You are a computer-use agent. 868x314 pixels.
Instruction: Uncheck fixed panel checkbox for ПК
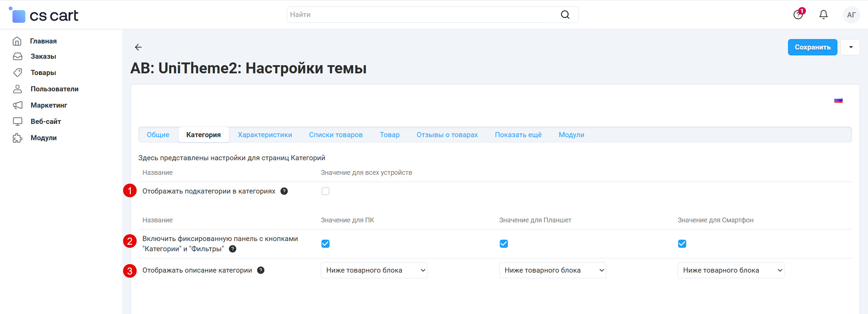click(x=325, y=244)
